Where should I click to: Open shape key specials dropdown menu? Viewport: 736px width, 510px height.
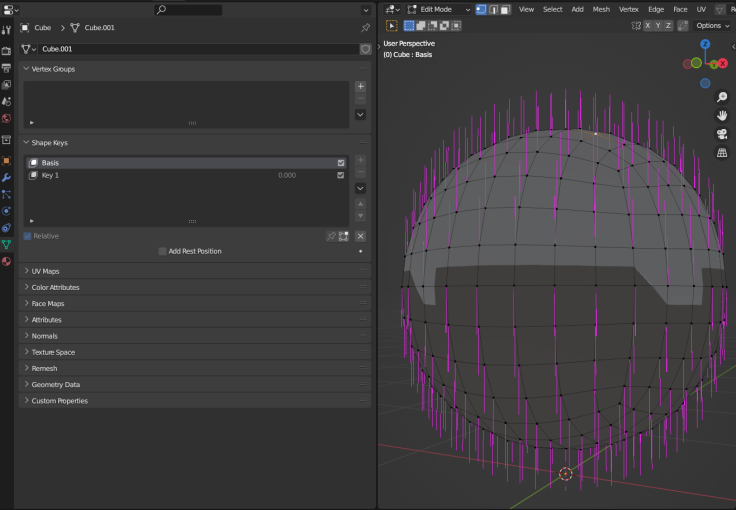pyautogui.click(x=360, y=189)
